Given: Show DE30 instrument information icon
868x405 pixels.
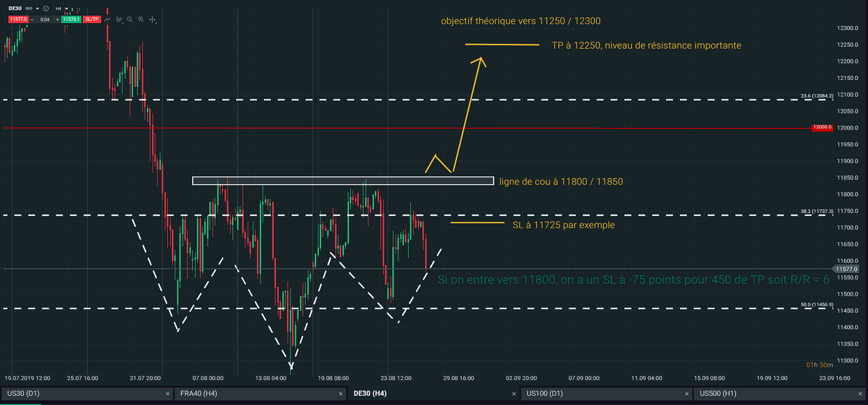Looking at the screenshot, I should 46,9.
